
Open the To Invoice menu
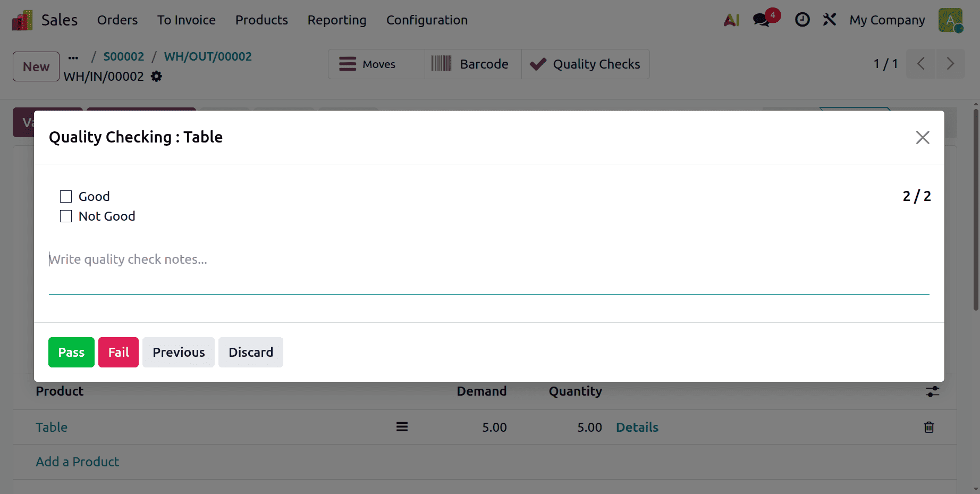[187, 20]
